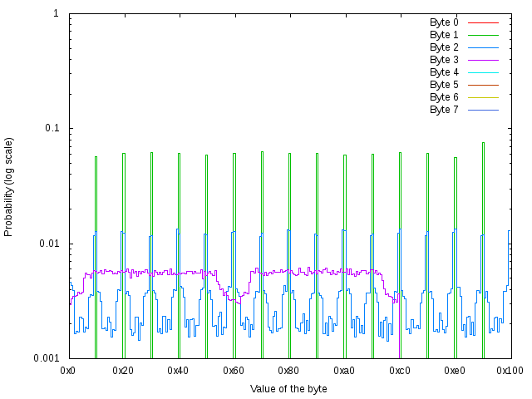Click the 'Probability(log scale)' y-axis title
532x399 pixels.
[x=9, y=186]
